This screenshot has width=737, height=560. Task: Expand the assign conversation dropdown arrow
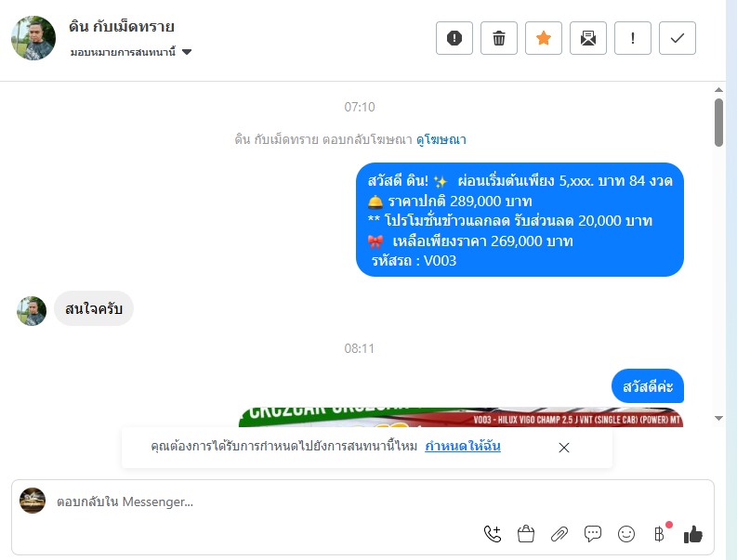click(x=187, y=52)
